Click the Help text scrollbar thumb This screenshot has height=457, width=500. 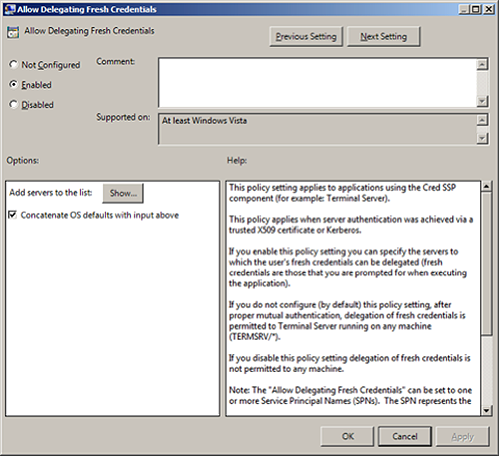click(x=486, y=263)
